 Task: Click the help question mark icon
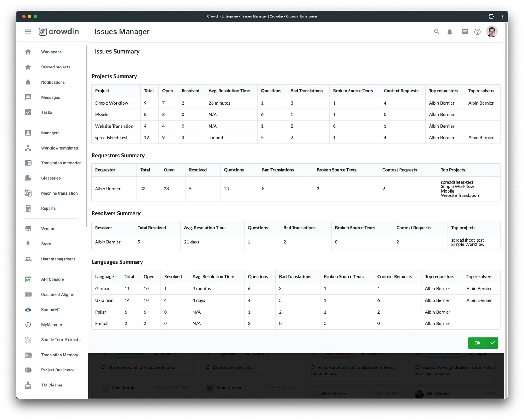(x=479, y=32)
